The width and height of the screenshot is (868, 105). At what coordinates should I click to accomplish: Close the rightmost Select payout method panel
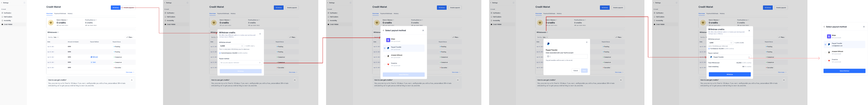(x=864, y=27)
